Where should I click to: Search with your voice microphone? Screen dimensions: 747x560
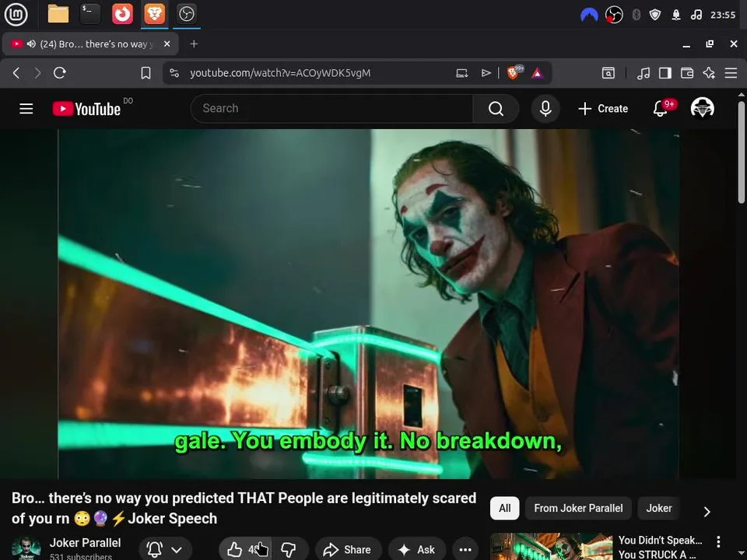tap(545, 109)
